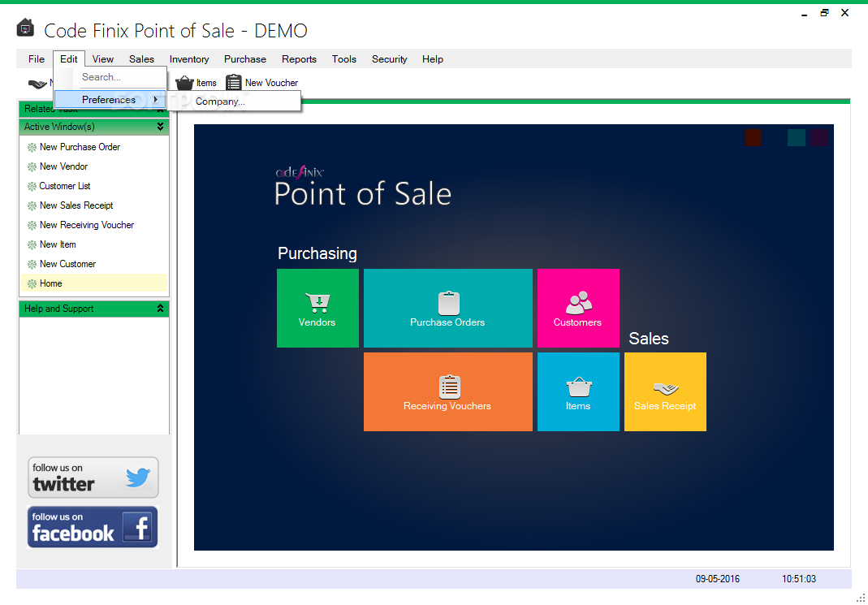Viewport: 868px width, 605px height.
Task: Click gear icon beside New Vendor
Action: pos(32,166)
